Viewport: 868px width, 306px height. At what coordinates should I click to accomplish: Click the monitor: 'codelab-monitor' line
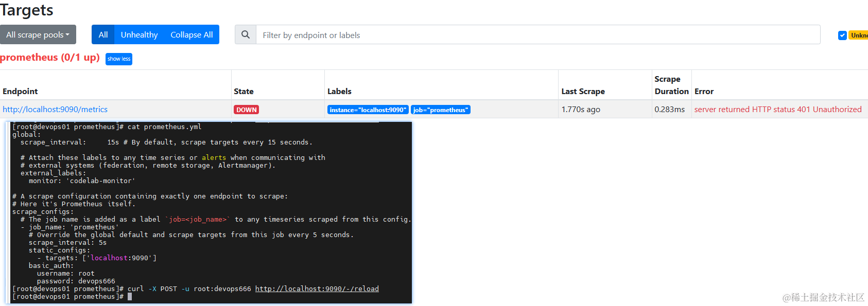[x=82, y=181]
